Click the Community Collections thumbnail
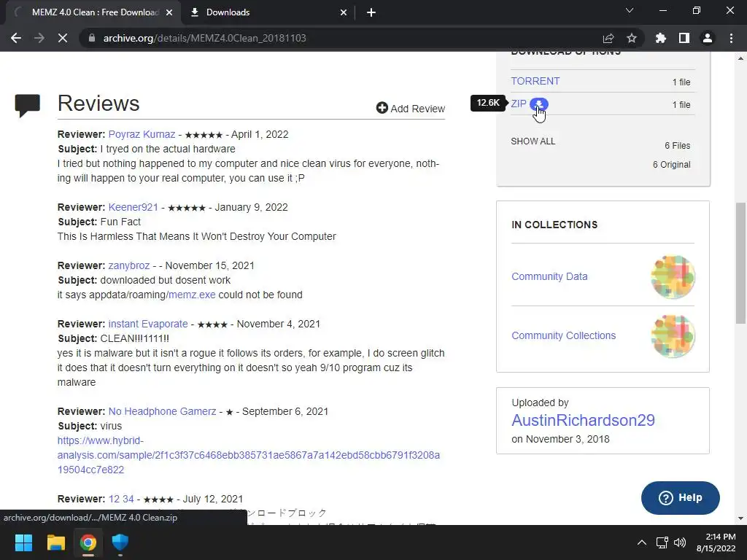This screenshot has width=747, height=560. tap(673, 335)
